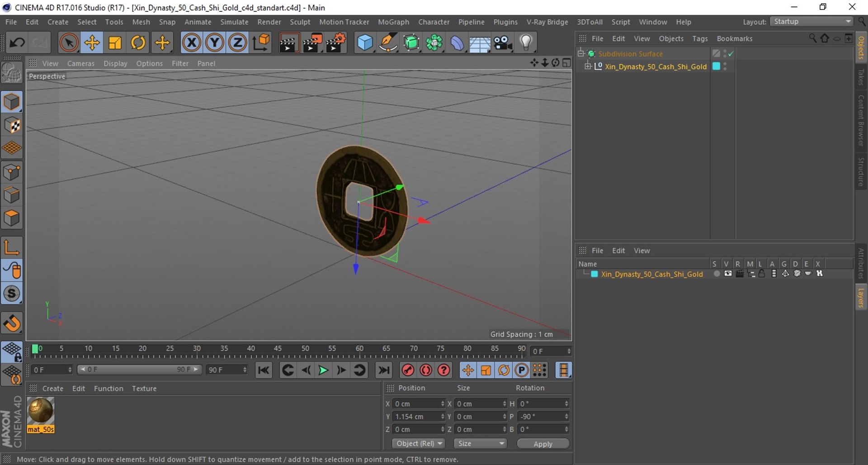Image resolution: width=868 pixels, height=465 pixels.
Task: Activate the Move tool in top toolbar
Action: point(92,43)
